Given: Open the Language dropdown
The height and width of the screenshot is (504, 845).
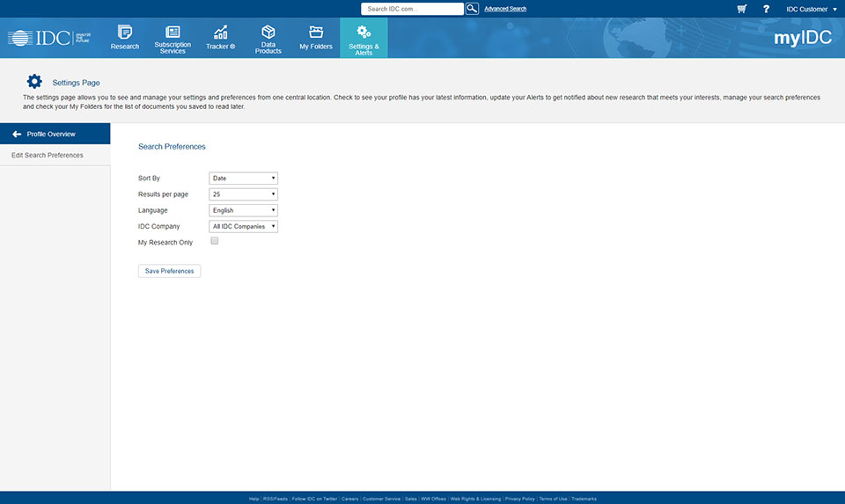Looking at the screenshot, I should point(243,210).
